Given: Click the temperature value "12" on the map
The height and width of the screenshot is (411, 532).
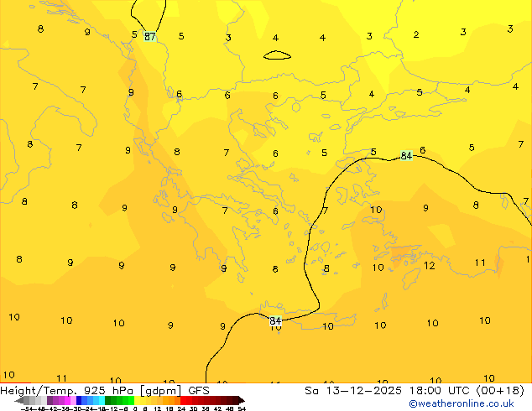Looking at the screenshot, I should pyautogui.click(x=429, y=266).
